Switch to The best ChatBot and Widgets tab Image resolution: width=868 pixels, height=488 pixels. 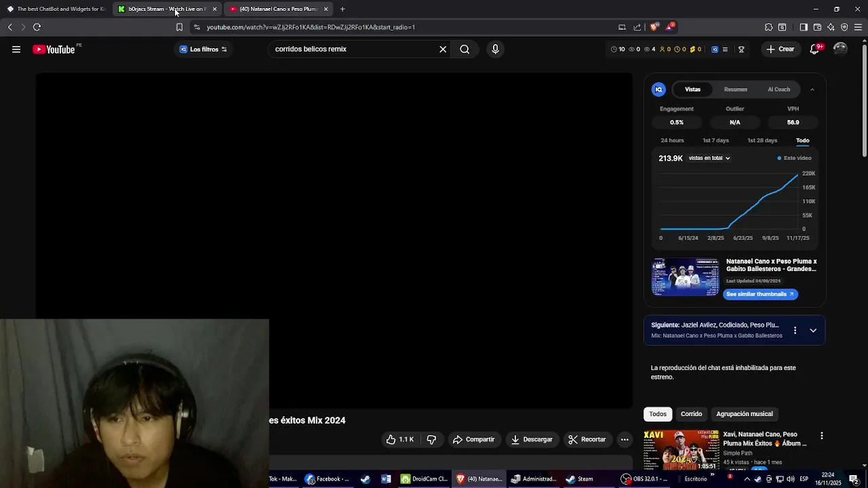point(57,9)
